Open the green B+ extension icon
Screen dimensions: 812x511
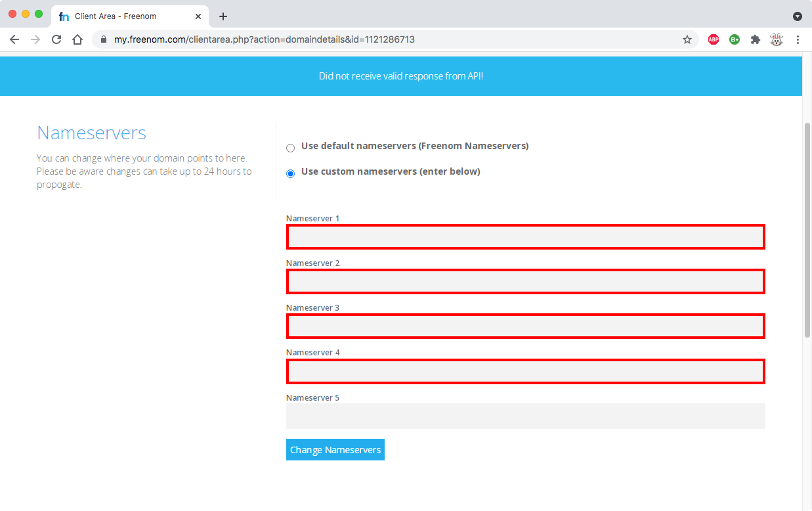(x=735, y=39)
